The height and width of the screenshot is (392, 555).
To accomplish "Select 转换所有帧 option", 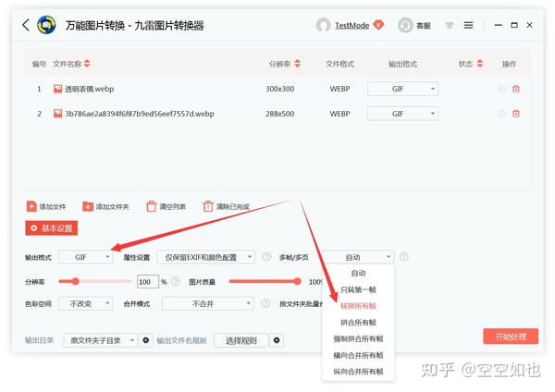I will 358,306.
